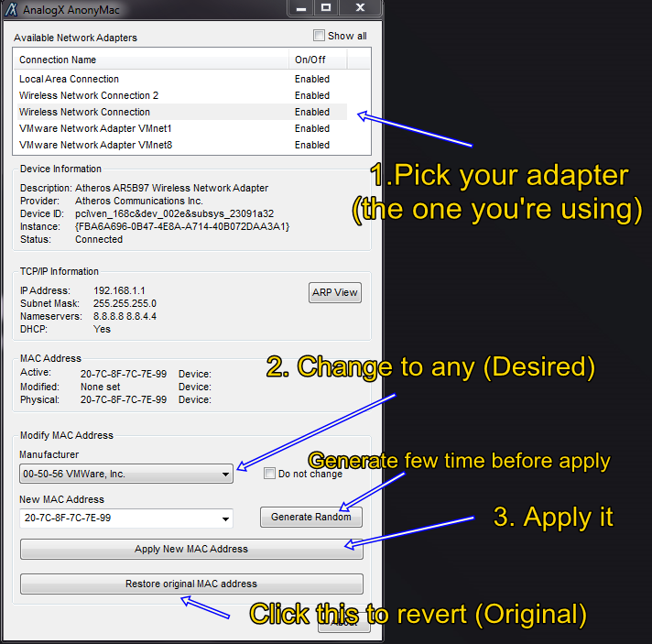
Task: Select VMware Network Adapter VMnet1 row
Action: point(182,128)
